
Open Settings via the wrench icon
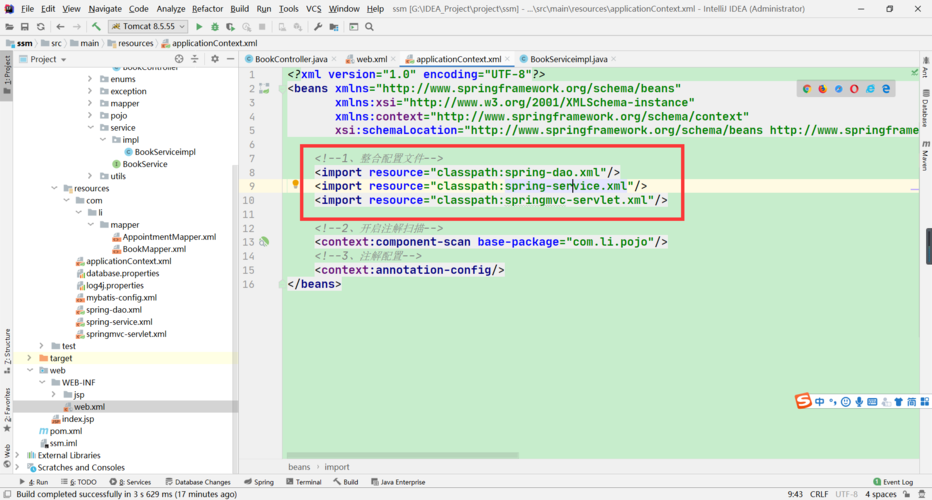click(x=318, y=27)
